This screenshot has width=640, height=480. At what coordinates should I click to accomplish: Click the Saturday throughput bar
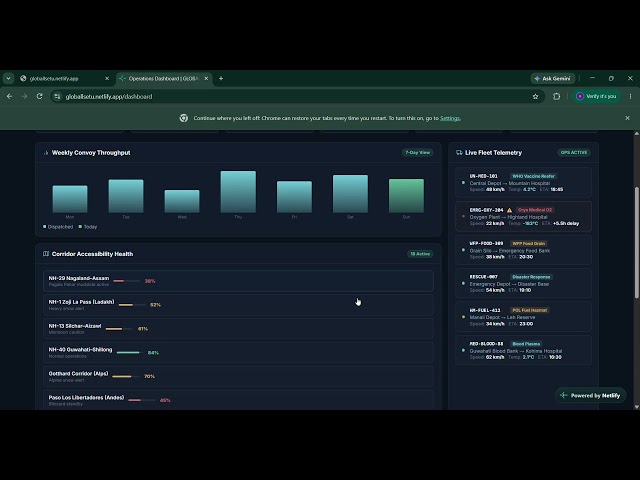point(350,194)
